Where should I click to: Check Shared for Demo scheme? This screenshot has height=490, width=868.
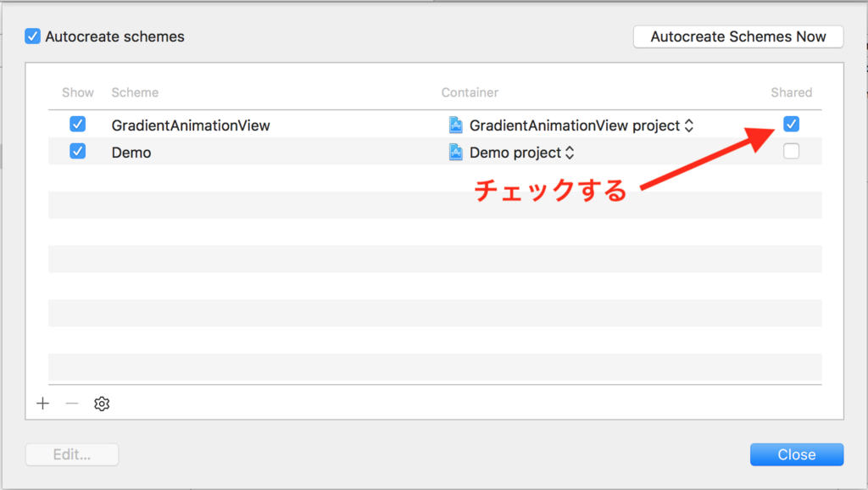791,151
